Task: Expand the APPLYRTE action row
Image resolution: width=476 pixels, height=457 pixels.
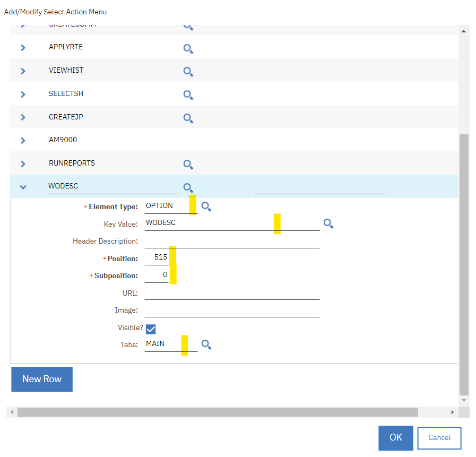Action: point(22,47)
